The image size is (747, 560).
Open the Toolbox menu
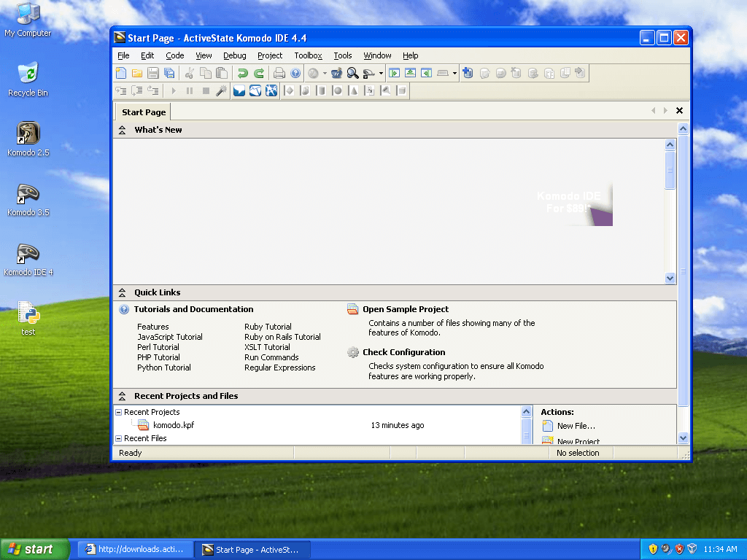[308, 55]
